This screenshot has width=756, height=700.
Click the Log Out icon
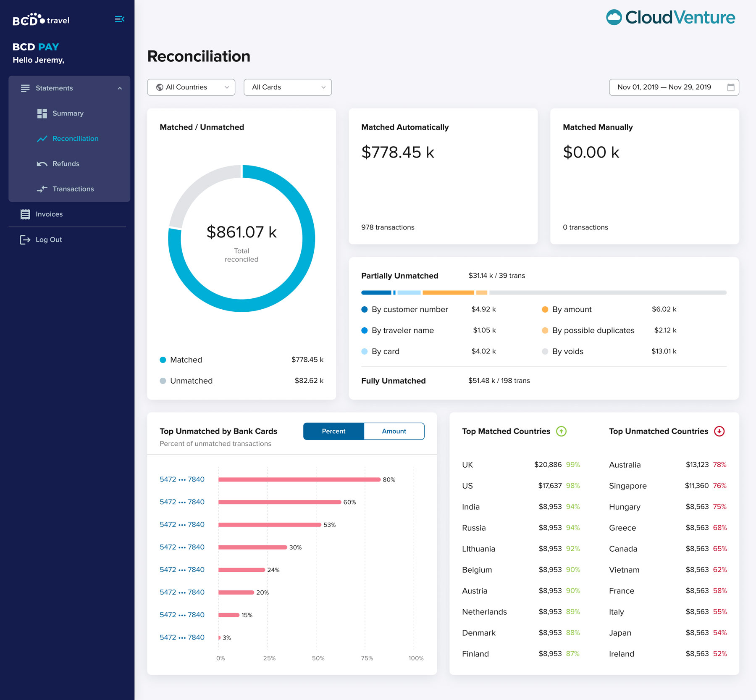(24, 239)
